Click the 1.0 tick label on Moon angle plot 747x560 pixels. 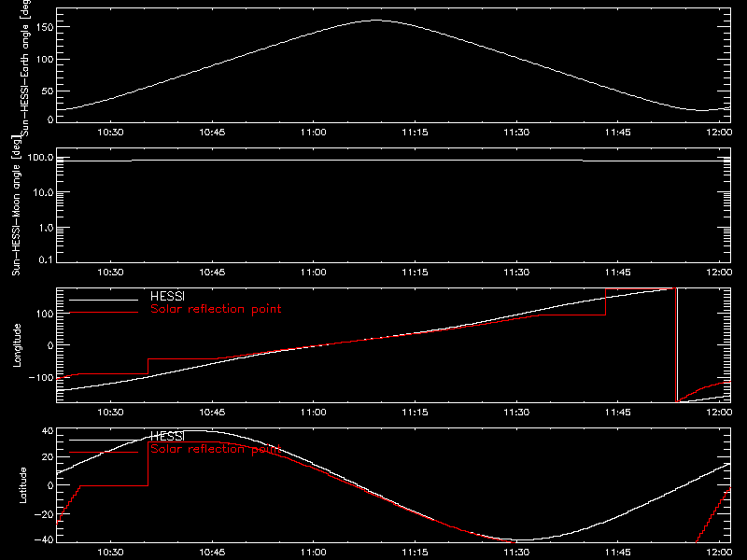[x=46, y=228]
